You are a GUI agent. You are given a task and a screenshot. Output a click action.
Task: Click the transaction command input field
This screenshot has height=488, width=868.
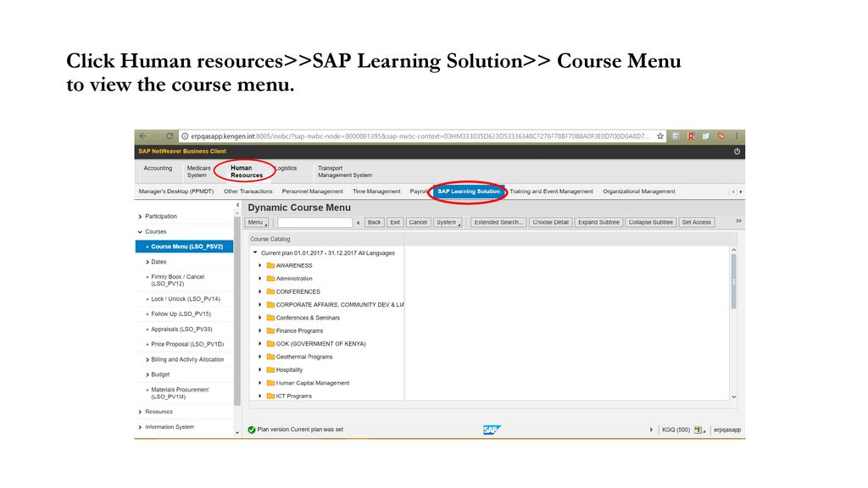pyautogui.click(x=314, y=223)
